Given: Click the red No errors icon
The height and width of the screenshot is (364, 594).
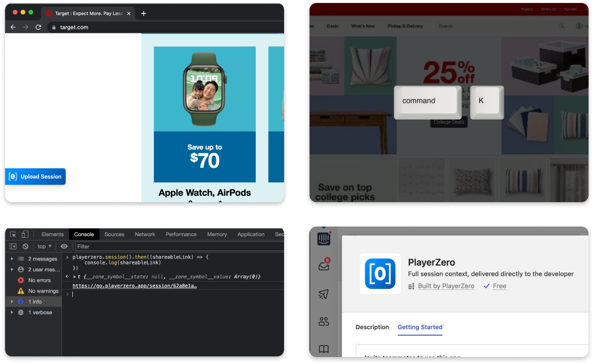Looking at the screenshot, I should point(21,280).
